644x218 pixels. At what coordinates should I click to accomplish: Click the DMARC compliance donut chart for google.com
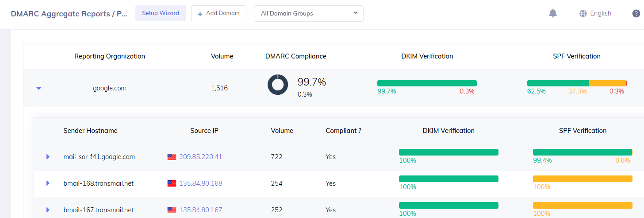coord(278,85)
